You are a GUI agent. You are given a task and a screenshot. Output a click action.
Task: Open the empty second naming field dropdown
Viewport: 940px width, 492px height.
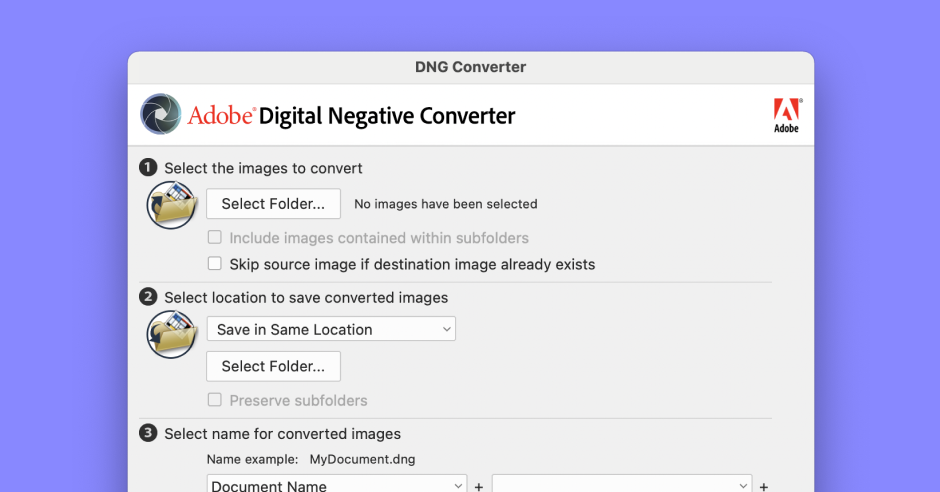(x=622, y=484)
